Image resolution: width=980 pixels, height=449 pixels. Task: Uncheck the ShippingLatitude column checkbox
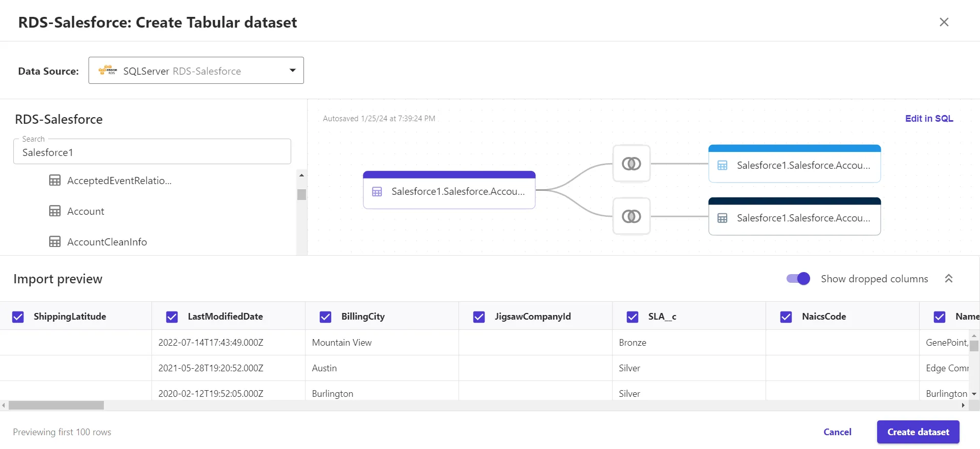coord(18,317)
